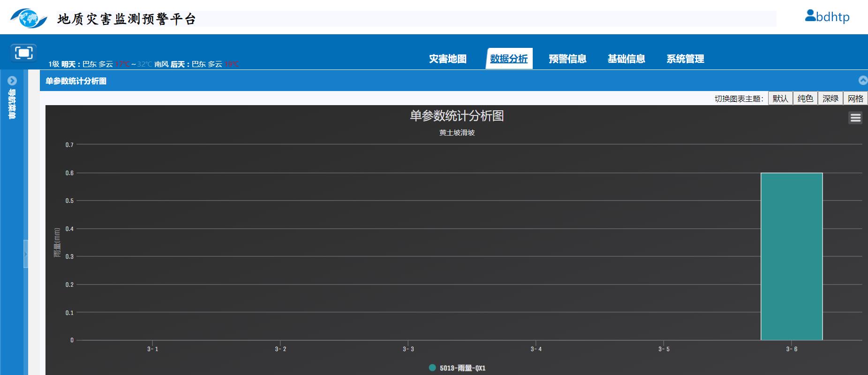The height and width of the screenshot is (375, 868).
Task: Apply 深绿 chart theme
Action: point(830,99)
